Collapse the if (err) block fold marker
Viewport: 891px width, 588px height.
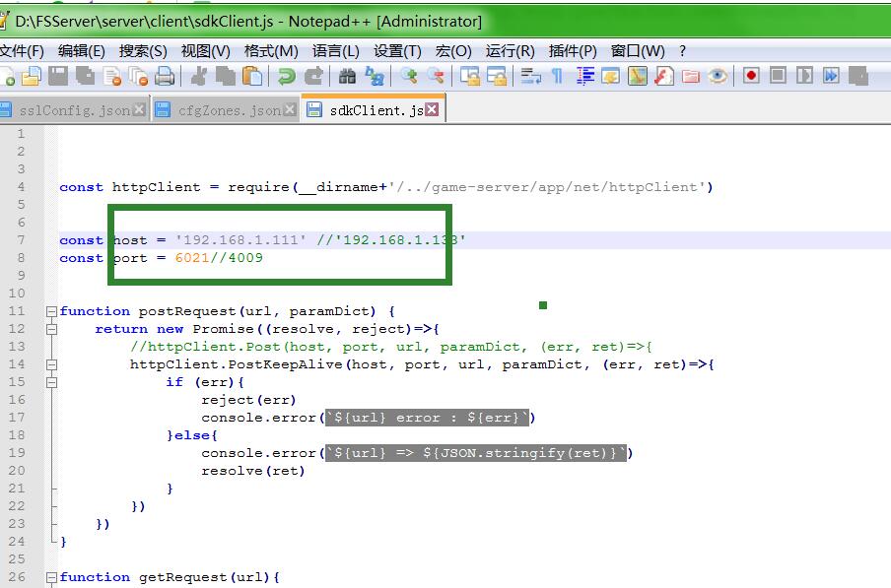[x=51, y=382]
